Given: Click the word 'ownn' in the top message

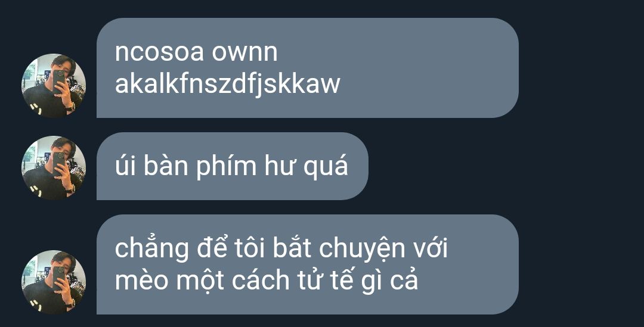Looking at the screenshot, I should pos(245,54).
